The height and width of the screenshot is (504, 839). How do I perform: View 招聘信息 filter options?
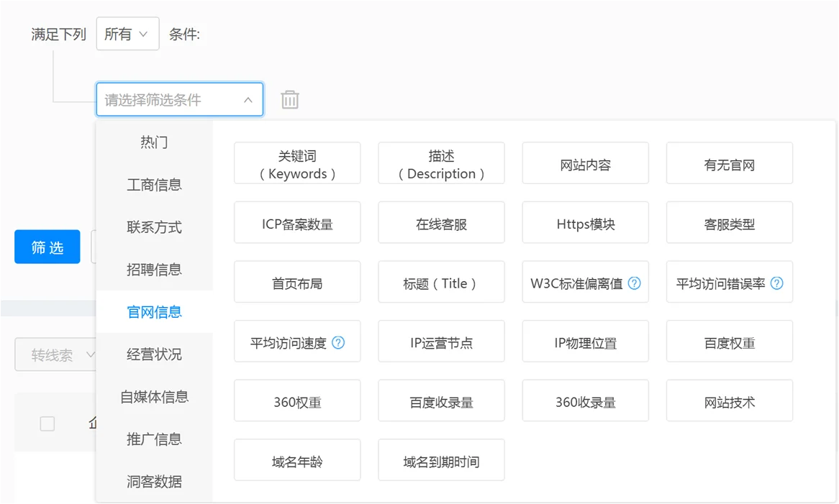point(154,269)
